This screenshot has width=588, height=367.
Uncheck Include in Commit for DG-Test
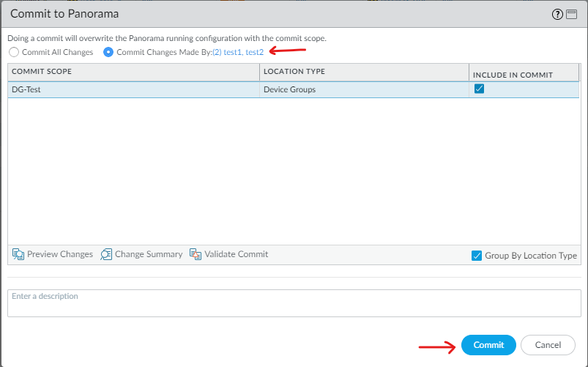479,89
